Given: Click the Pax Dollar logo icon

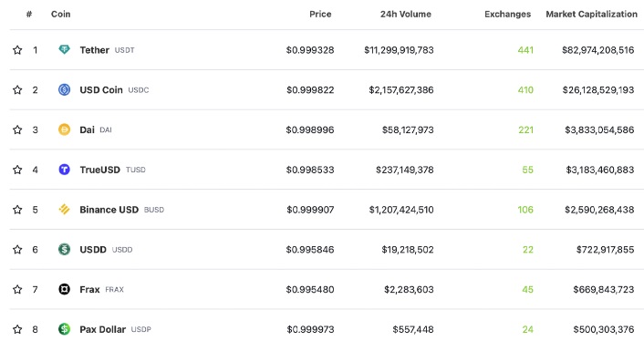Looking at the screenshot, I should 64,329.
